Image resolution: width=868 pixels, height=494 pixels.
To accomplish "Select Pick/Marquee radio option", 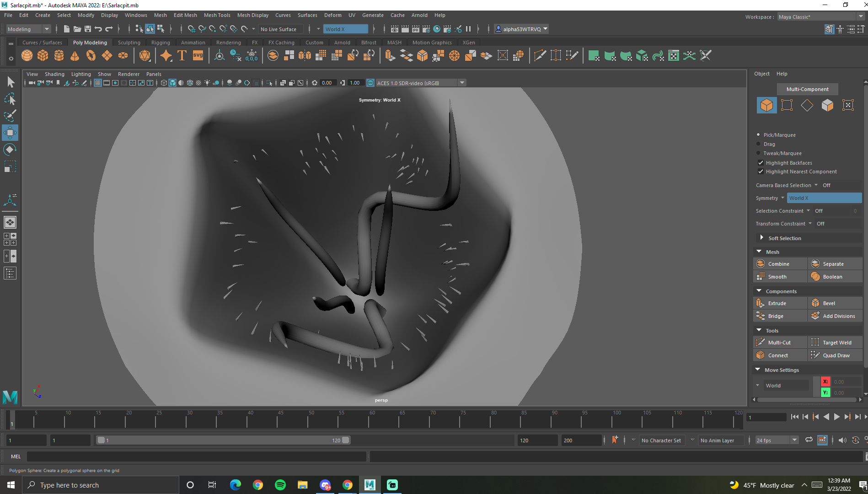I will pyautogui.click(x=758, y=135).
